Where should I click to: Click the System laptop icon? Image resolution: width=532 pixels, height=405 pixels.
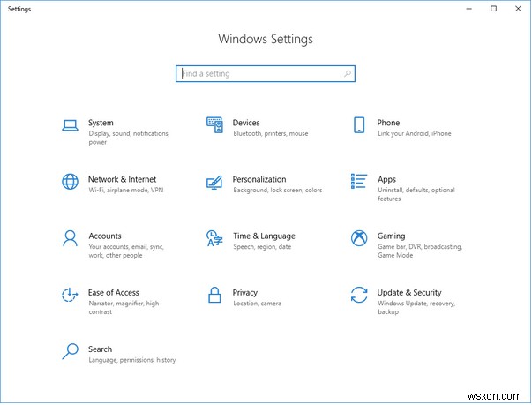pos(70,125)
